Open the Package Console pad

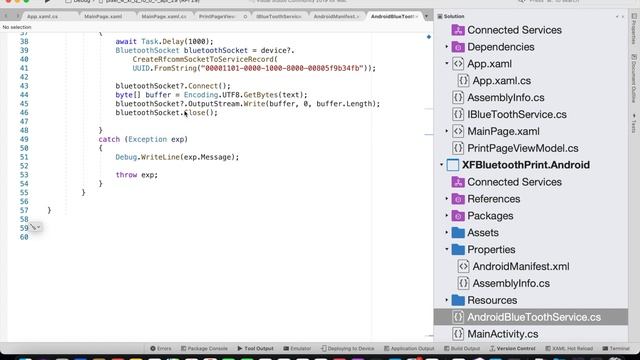204,349
